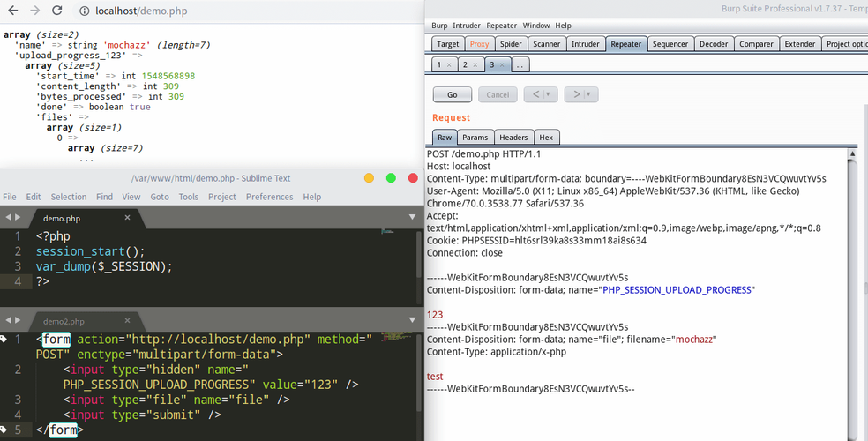Open history dropdown beside > button
The height and width of the screenshot is (441, 868).
[590, 94]
